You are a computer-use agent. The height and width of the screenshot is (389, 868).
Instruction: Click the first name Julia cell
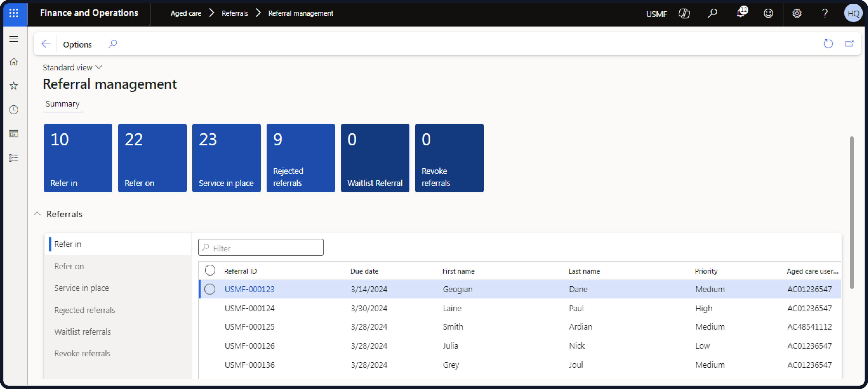pyautogui.click(x=450, y=346)
